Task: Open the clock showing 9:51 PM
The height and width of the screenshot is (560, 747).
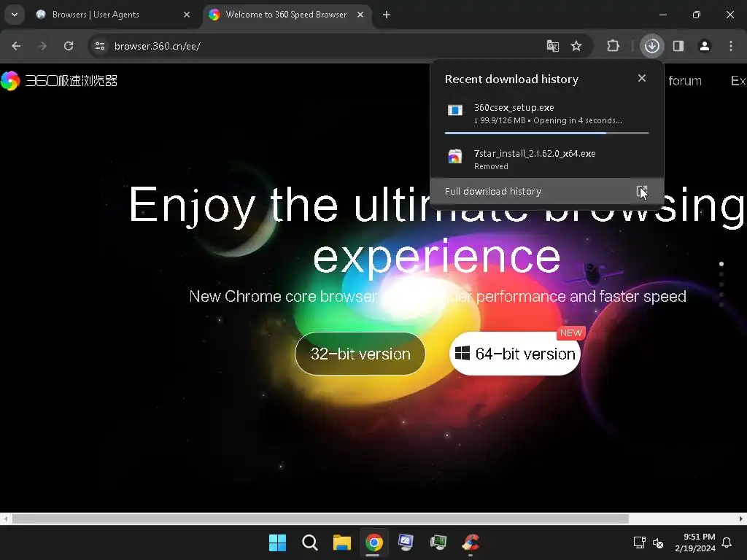Action: pyautogui.click(x=695, y=542)
